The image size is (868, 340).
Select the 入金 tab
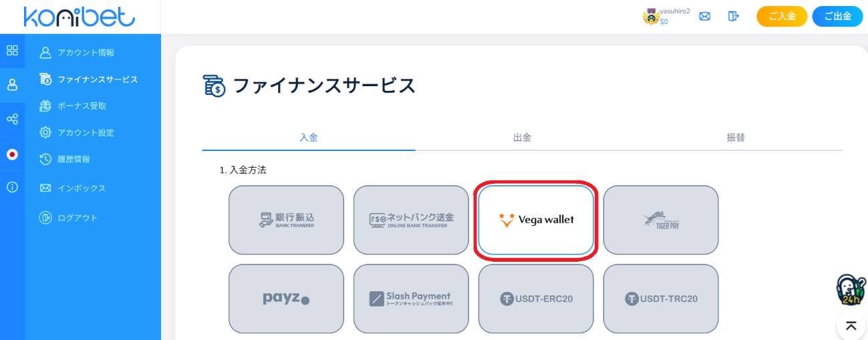tap(309, 138)
